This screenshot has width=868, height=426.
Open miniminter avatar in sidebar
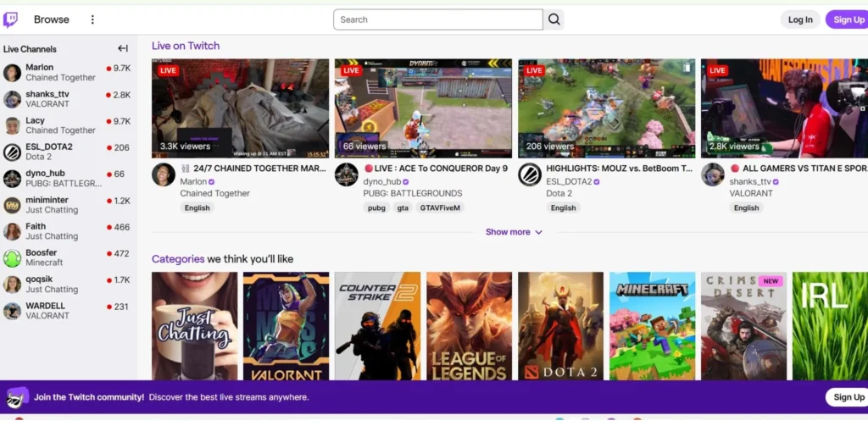12,205
